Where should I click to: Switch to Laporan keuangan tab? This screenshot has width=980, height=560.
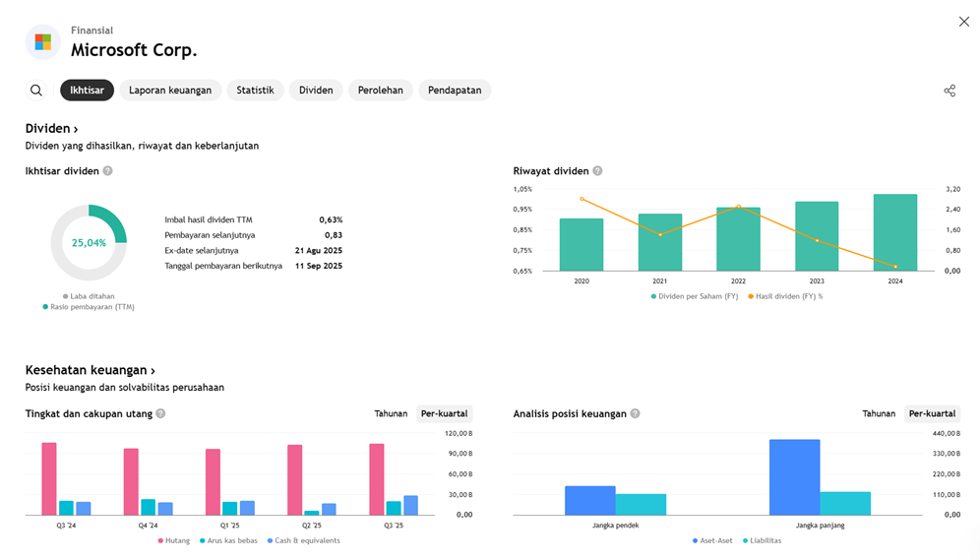[170, 90]
